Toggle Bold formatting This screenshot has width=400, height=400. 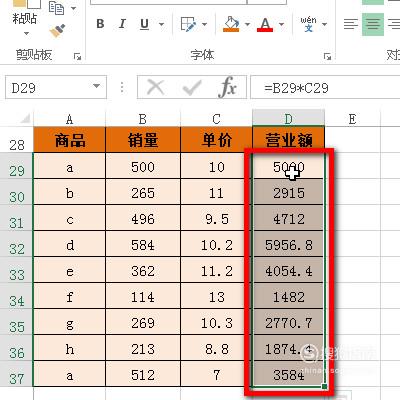click(x=100, y=24)
